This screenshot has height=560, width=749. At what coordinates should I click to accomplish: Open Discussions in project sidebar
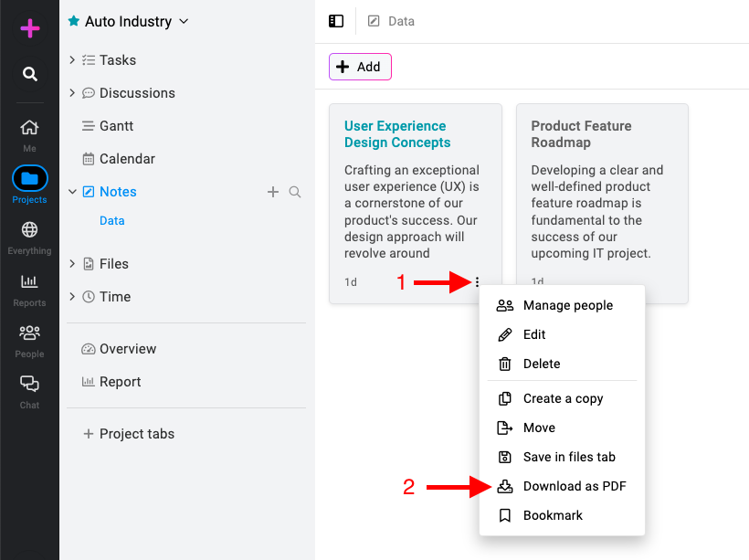point(137,93)
